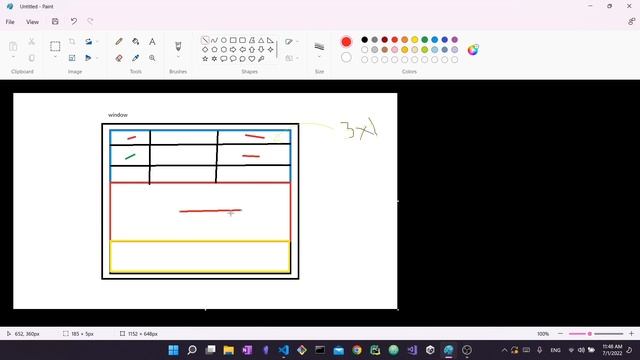The width and height of the screenshot is (640, 360).
Task: Select the Rectangle shape
Action: [x=233, y=40]
